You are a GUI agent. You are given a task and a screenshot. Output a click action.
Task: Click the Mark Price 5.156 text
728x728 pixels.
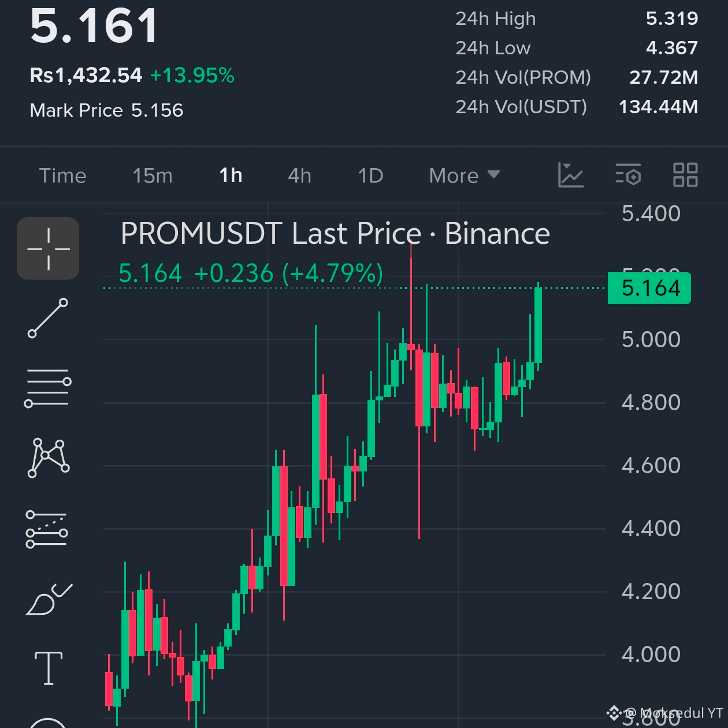click(106, 110)
